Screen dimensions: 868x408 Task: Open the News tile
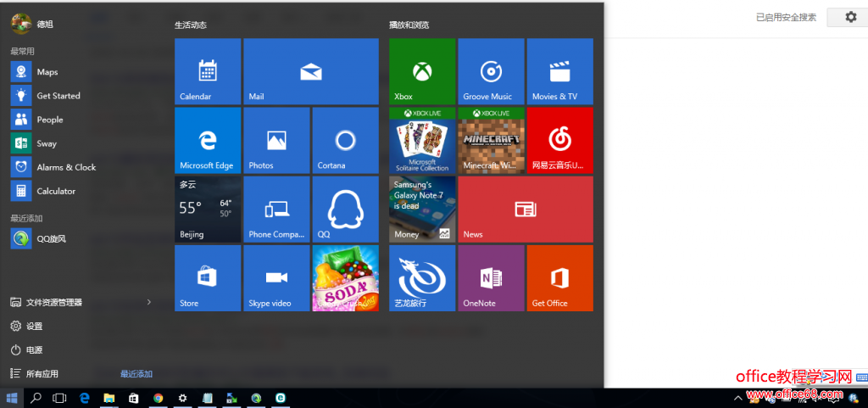pyautogui.click(x=526, y=210)
